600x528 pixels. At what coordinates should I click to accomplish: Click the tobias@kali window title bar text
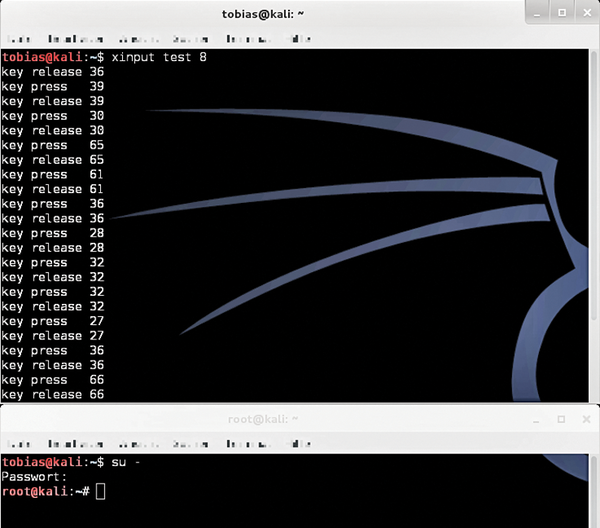click(x=263, y=14)
